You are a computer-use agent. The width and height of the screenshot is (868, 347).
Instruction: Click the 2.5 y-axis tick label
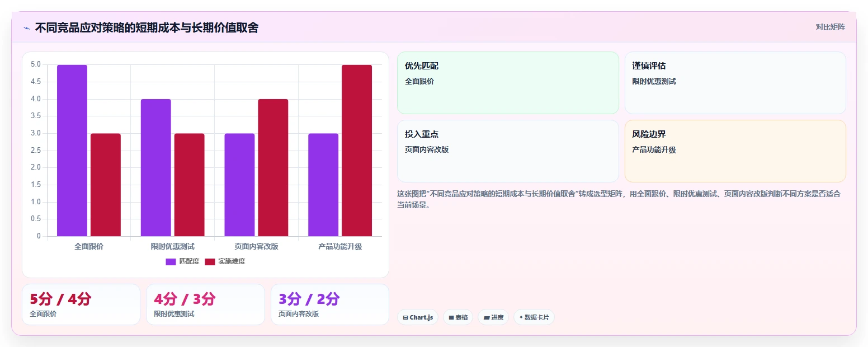pos(36,151)
